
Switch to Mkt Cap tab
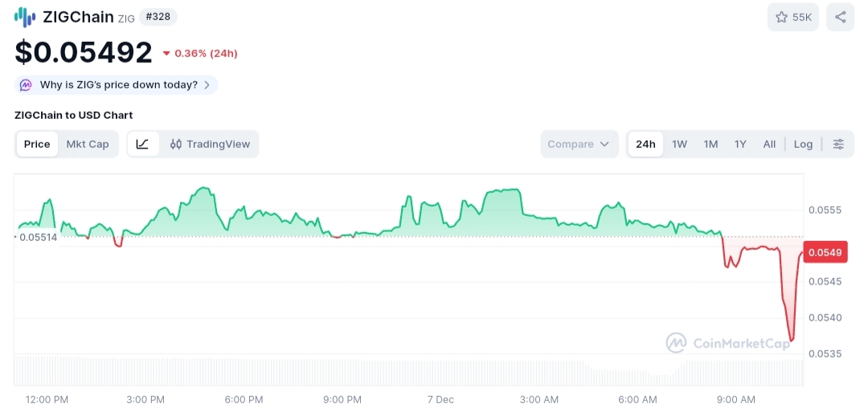pyautogui.click(x=88, y=145)
